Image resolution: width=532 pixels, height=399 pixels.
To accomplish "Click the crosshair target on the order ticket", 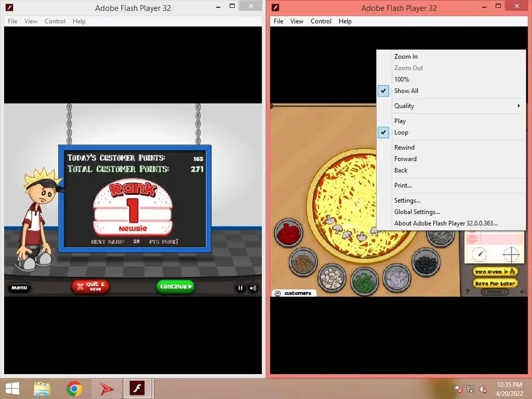I will coord(511,255).
